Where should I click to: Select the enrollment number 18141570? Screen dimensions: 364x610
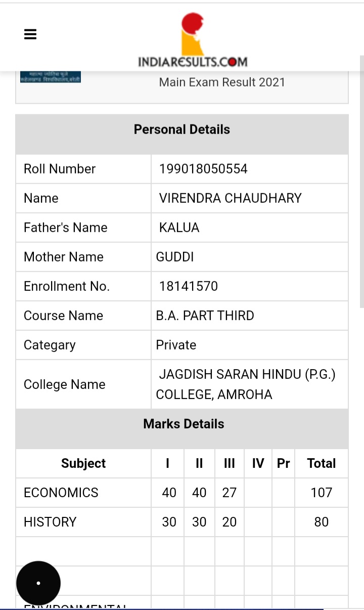[x=188, y=286]
